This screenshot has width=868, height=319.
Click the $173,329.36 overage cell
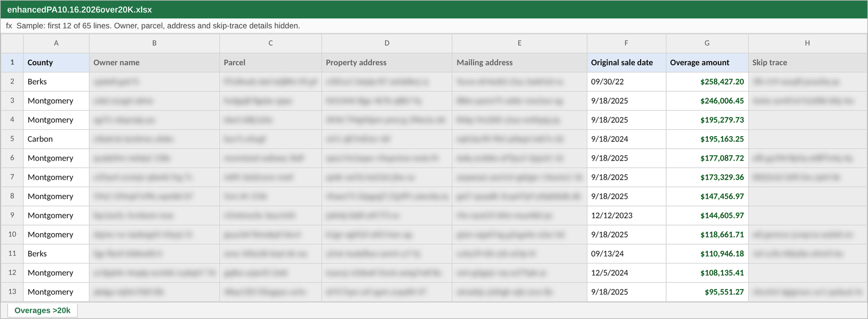click(x=707, y=177)
